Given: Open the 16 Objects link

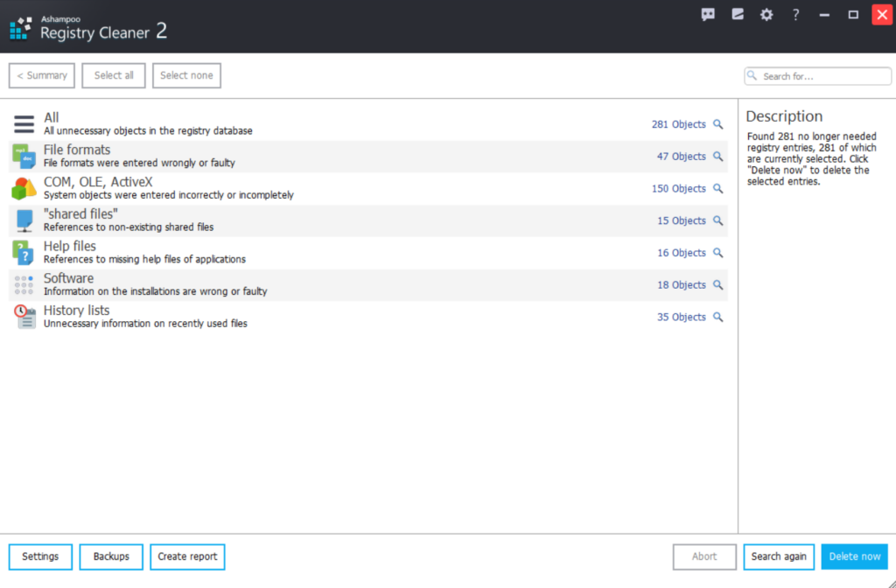Looking at the screenshot, I should click(681, 253).
